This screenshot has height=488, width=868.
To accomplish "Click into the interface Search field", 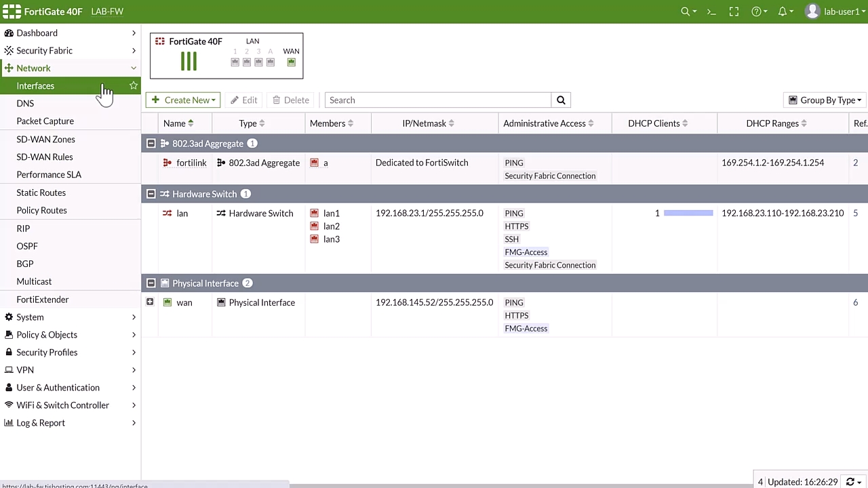I will click(x=438, y=100).
